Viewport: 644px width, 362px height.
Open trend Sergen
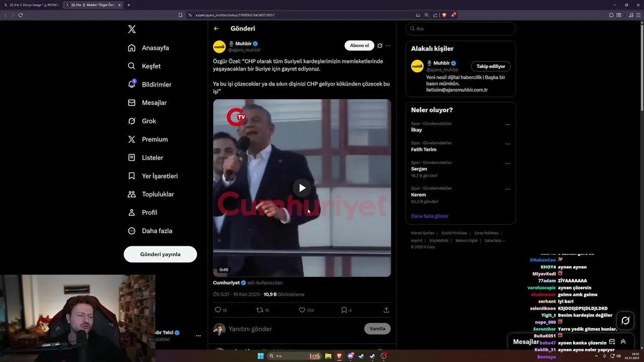click(x=419, y=169)
